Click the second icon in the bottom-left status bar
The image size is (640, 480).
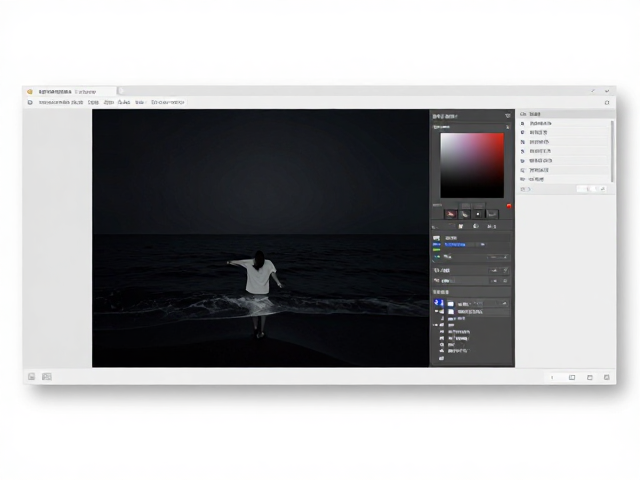47,377
